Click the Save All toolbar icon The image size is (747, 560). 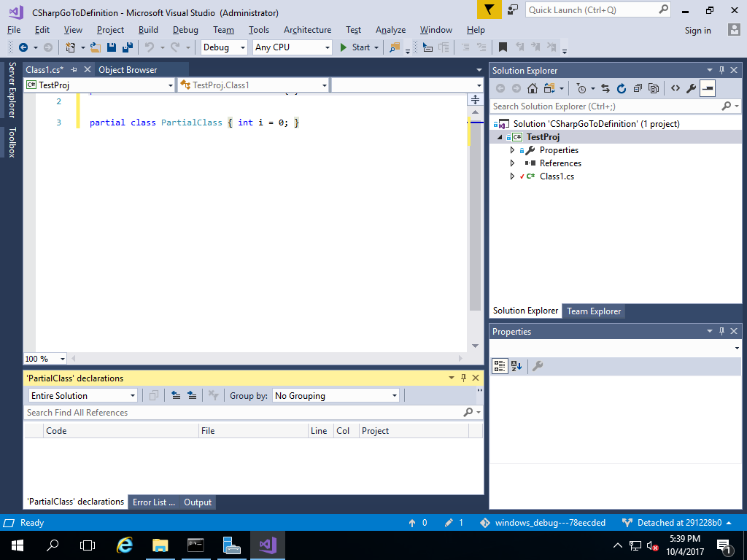click(128, 47)
